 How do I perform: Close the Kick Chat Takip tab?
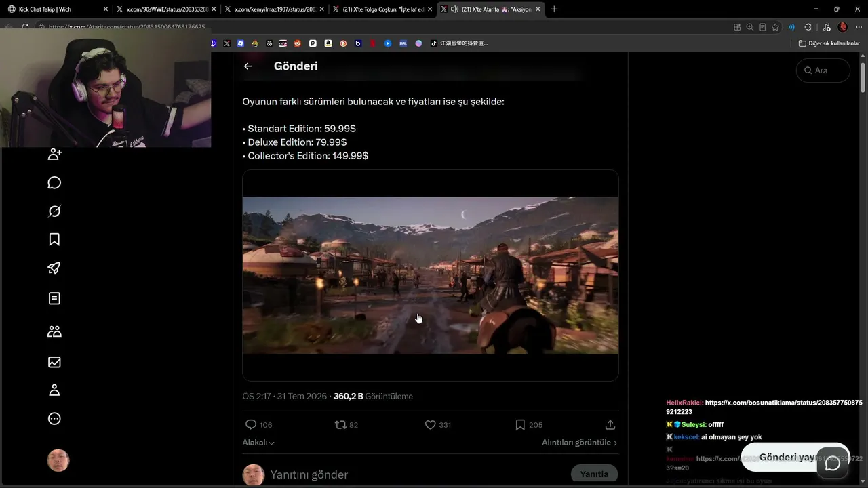click(x=106, y=9)
